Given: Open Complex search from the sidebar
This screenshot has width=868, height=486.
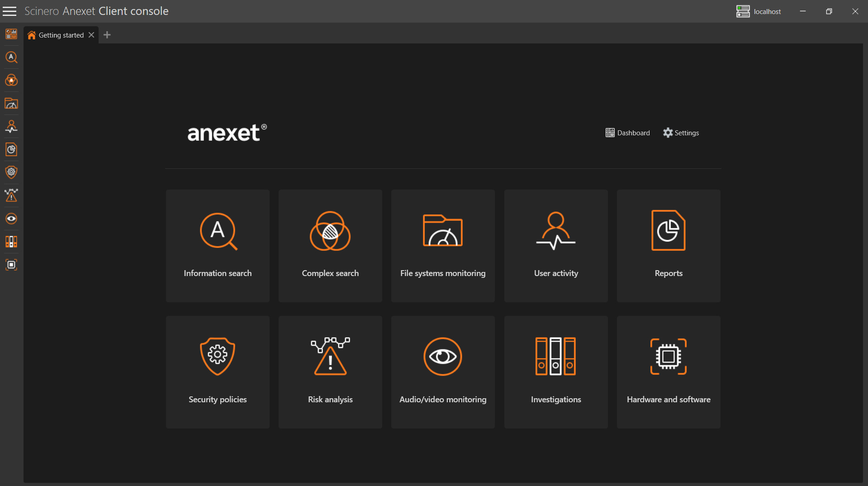Looking at the screenshot, I should coord(11,81).
